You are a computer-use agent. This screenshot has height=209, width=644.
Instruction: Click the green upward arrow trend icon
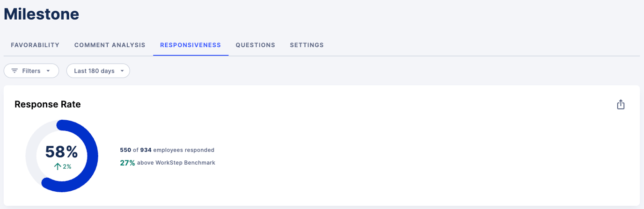pos(58,166)
